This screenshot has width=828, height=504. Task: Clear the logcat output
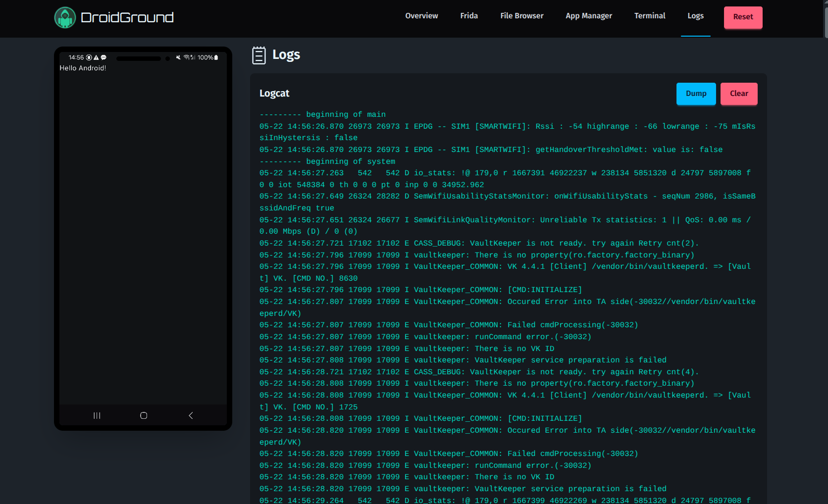(x=739, y=94)
